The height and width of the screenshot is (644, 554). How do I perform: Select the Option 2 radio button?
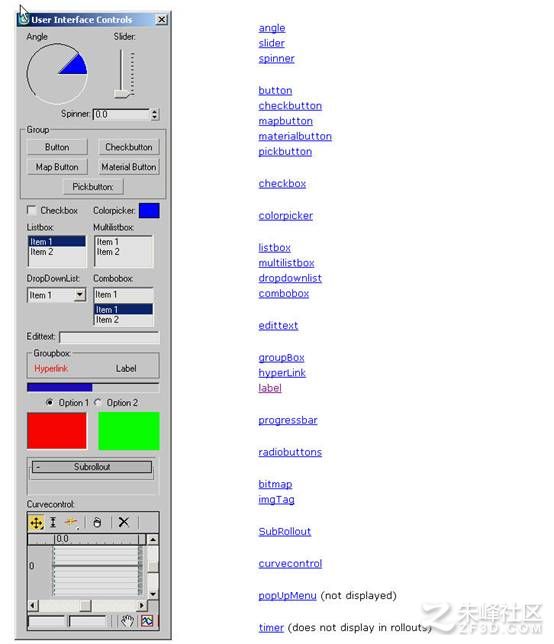point(98,402)
